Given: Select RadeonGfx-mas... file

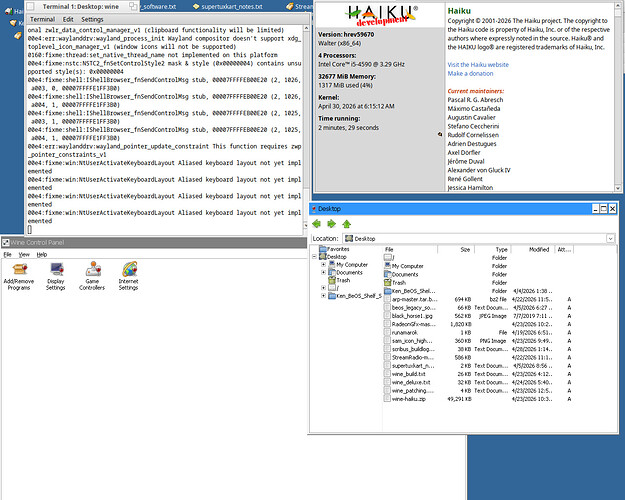Looking at the screenshot, I should 410,324.
